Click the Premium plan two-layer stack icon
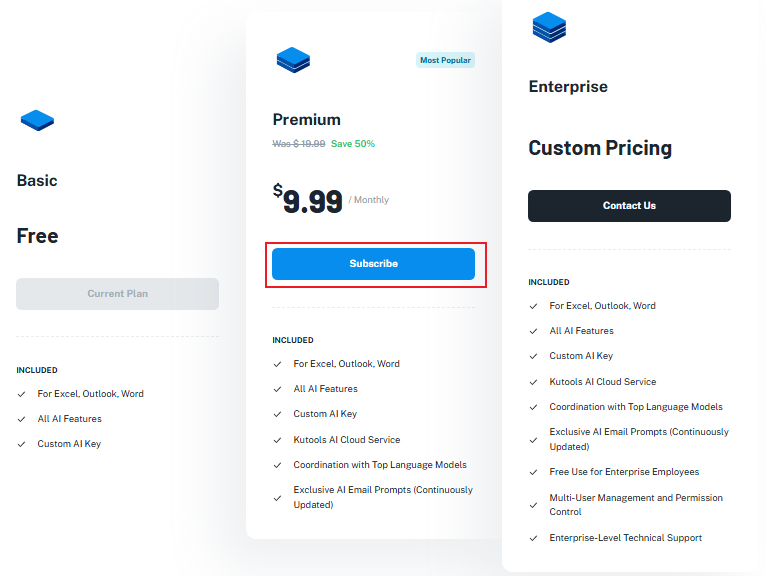This screenshot has width=766, height=576. point(293,60)
